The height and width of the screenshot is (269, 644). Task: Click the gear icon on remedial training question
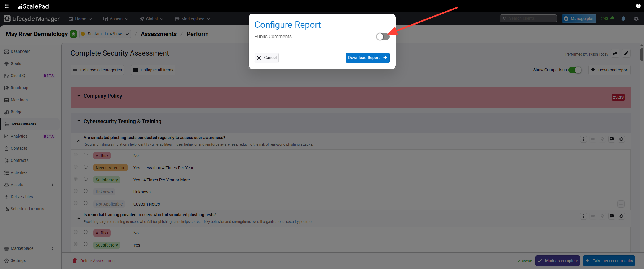pyautogui.click(x=621, y=216)
